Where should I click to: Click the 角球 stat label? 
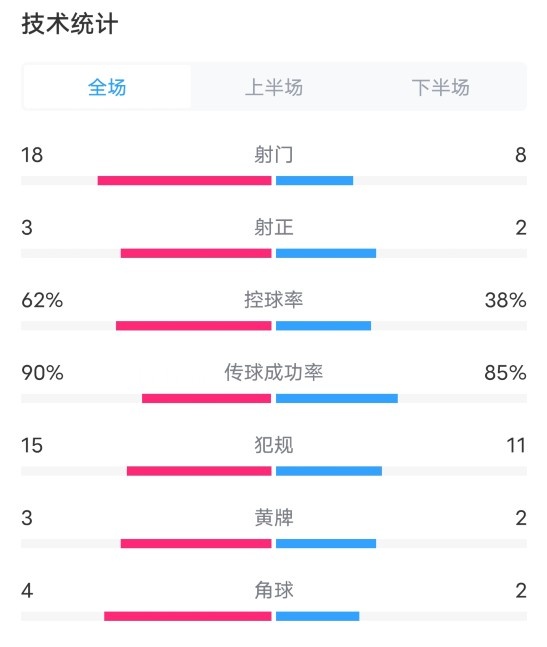[x=274, y=590]
